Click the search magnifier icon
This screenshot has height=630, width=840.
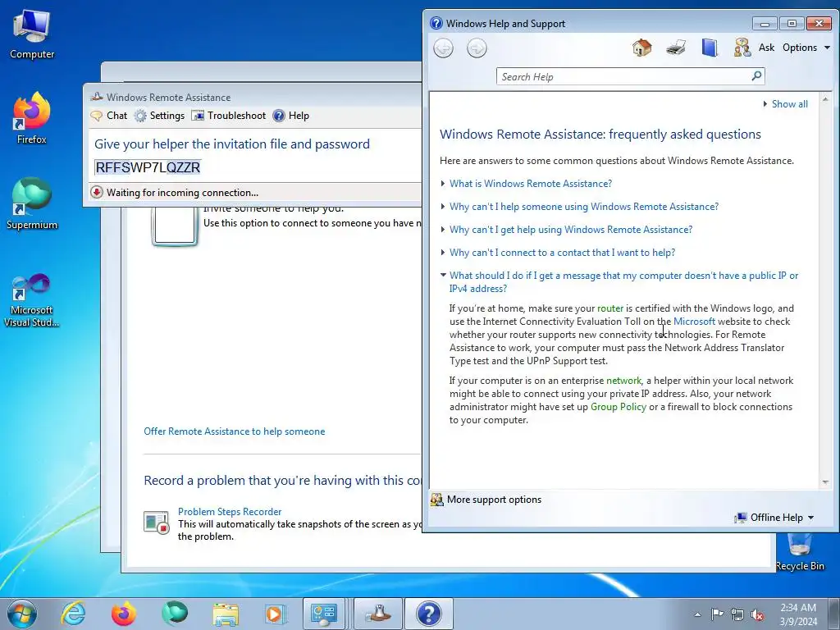click(756, 76)
